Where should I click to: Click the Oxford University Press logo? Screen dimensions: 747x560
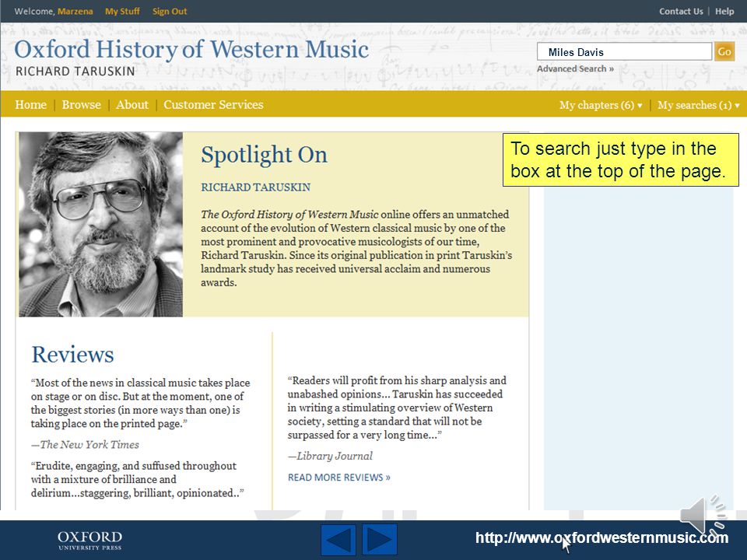89,541
